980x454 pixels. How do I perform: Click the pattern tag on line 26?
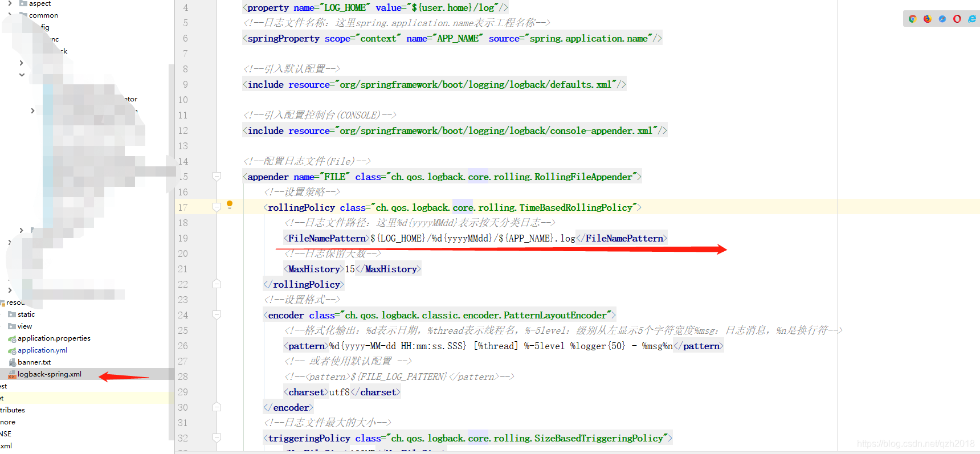pyautogui.click(x=307, y=346)
